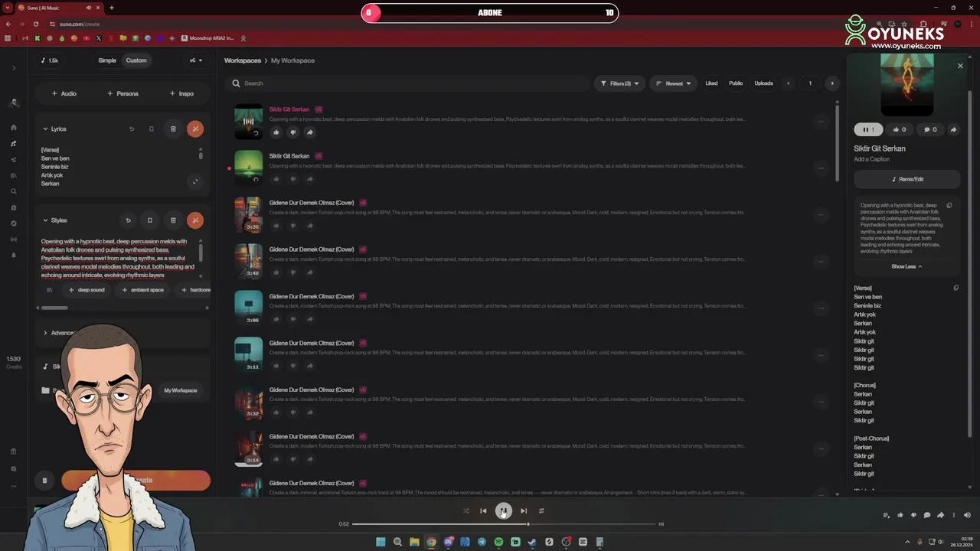Go to previous track in player
Viewport: 980px width, 551px height.
click(483, 511)
